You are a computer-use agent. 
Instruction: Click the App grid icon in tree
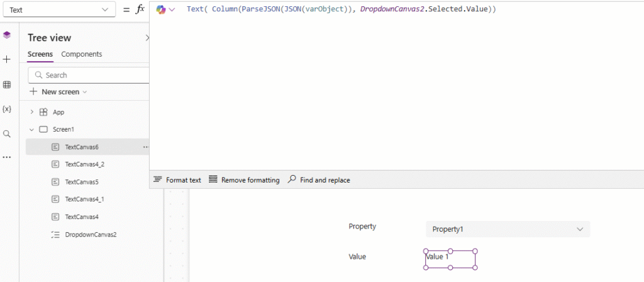[43, 112]
